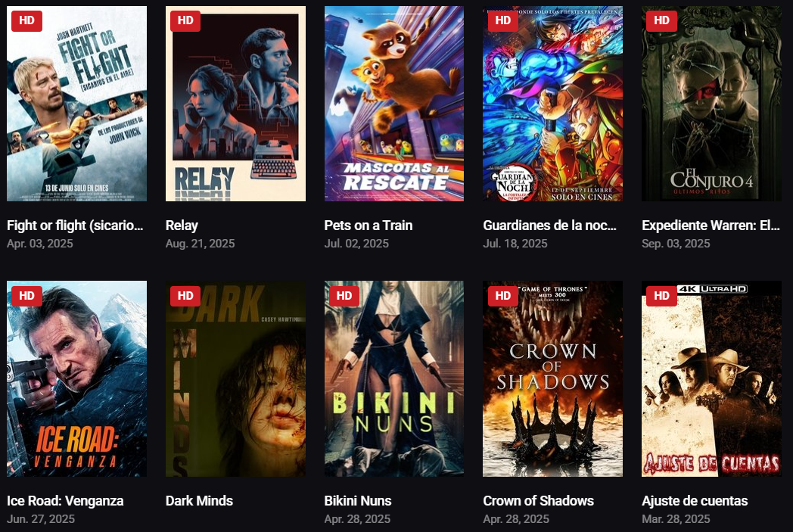The height and width of the screenshot is (532, 793).
Task: Click the HD badge on Ice Road poster
Action: (26, 296)
